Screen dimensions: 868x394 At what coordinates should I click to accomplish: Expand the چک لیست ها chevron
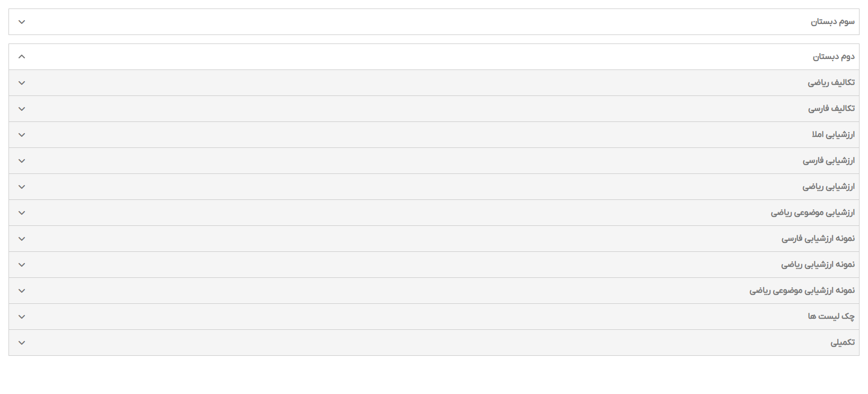pyautogui.click(x=22, y=317)
